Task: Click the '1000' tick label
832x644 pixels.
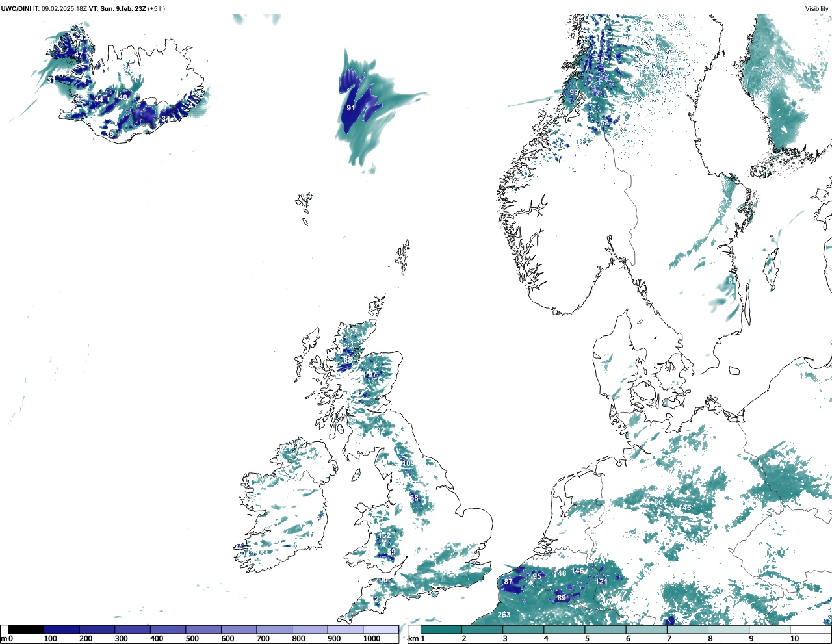Action: (371, 639)
